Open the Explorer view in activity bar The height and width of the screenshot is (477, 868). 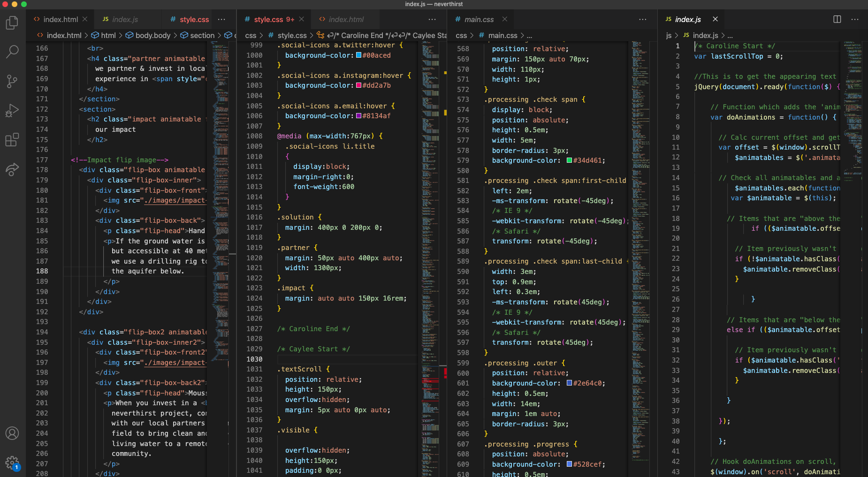12,23
